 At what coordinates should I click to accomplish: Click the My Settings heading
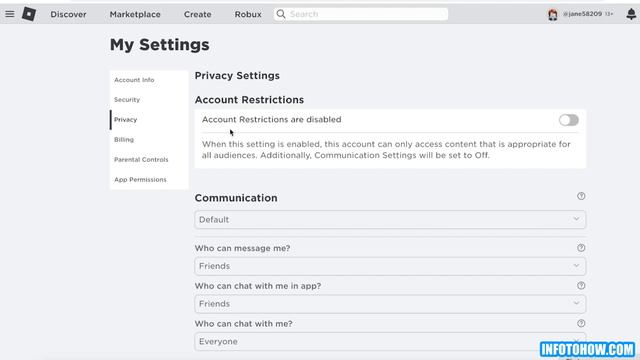click(160, 45)
